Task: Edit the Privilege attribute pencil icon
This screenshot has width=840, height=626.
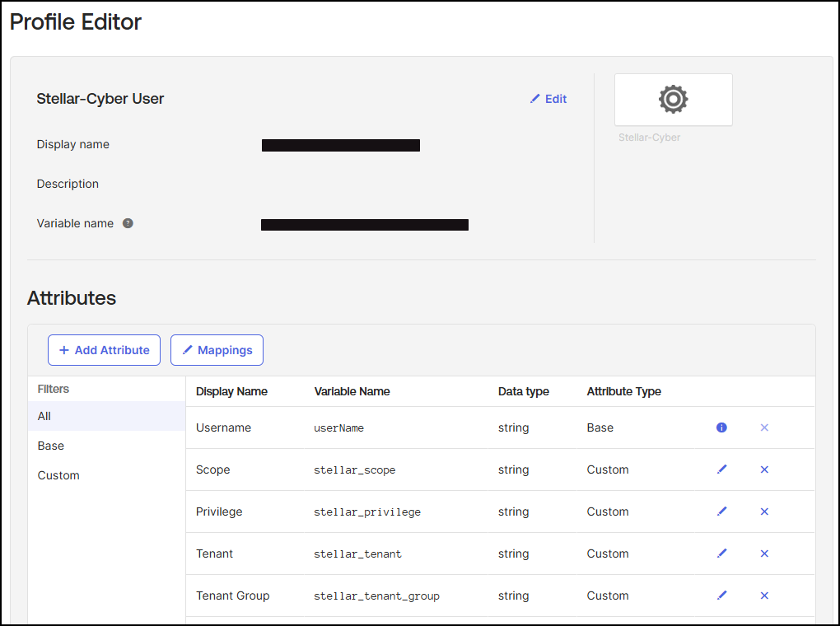Action: [x=722, y=512]
